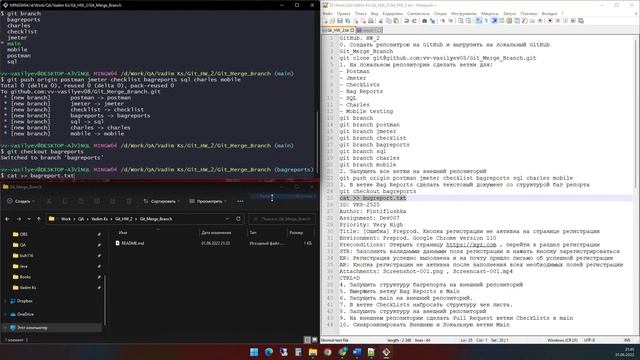Sort by the Дата изменения column header

216,233
